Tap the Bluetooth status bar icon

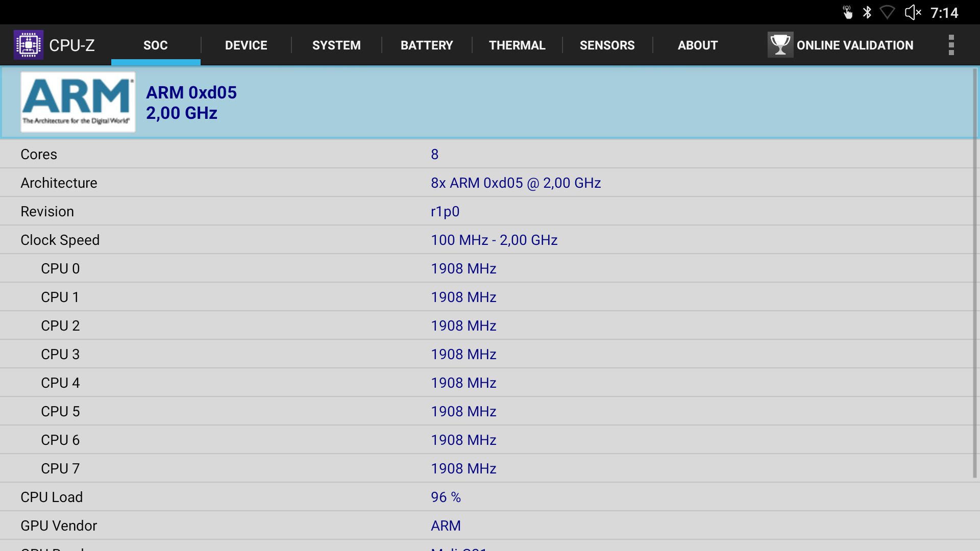coord(867,12)
